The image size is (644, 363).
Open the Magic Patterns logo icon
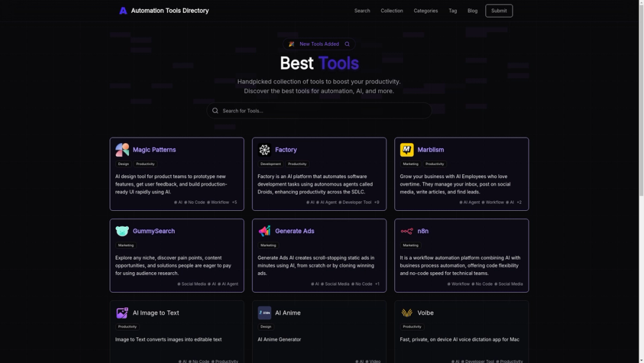(122, 150)
